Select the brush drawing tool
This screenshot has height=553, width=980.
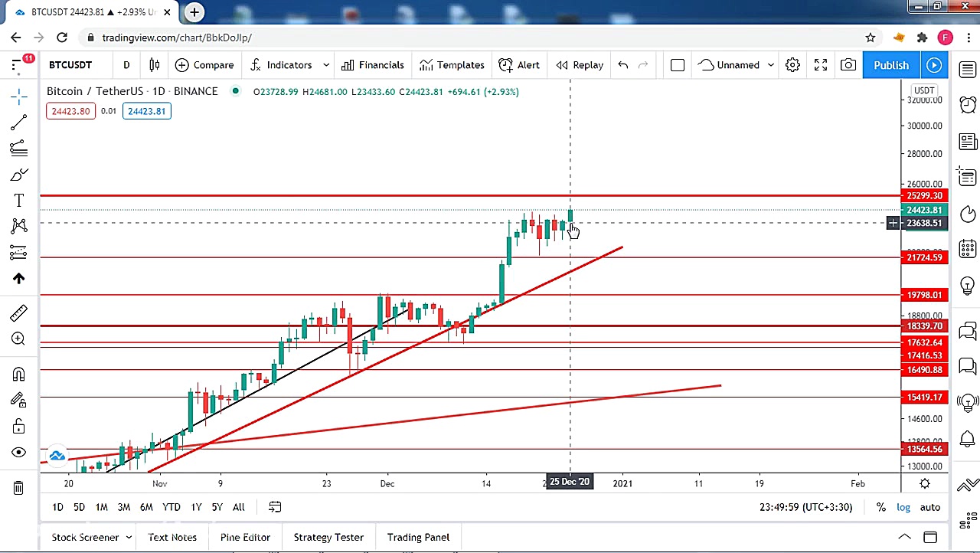click(x=19, y=175)
